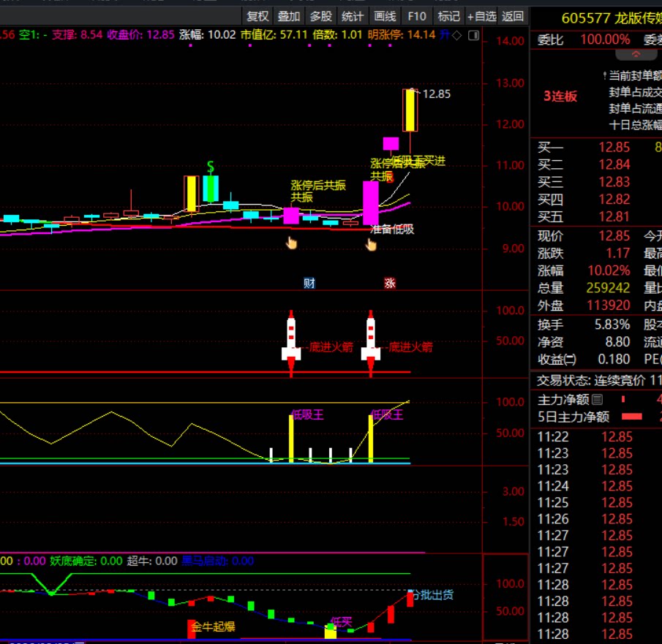Click the 总量 value 259242

pos(608,288)
